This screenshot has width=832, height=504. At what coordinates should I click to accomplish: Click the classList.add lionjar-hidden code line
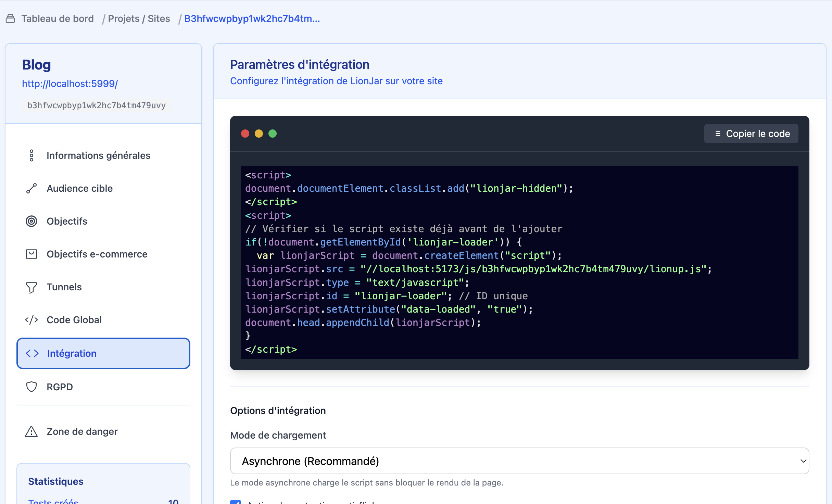409,188
